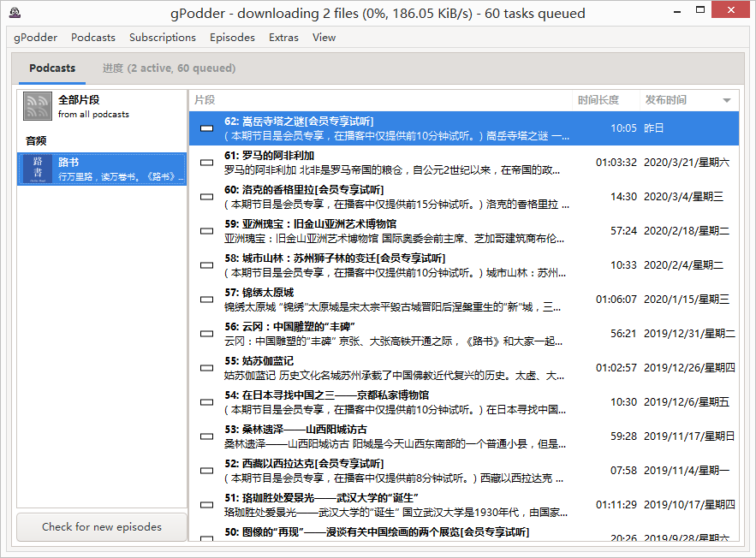
Task: Click the 路书 podcast cover thumbnail
Action: [x=38, y=169]
